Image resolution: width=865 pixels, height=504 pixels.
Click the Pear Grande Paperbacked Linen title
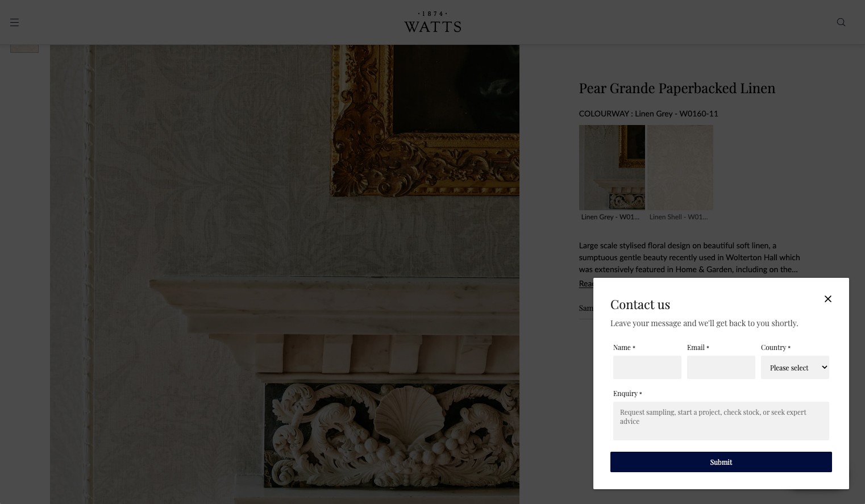click(677, 88)
